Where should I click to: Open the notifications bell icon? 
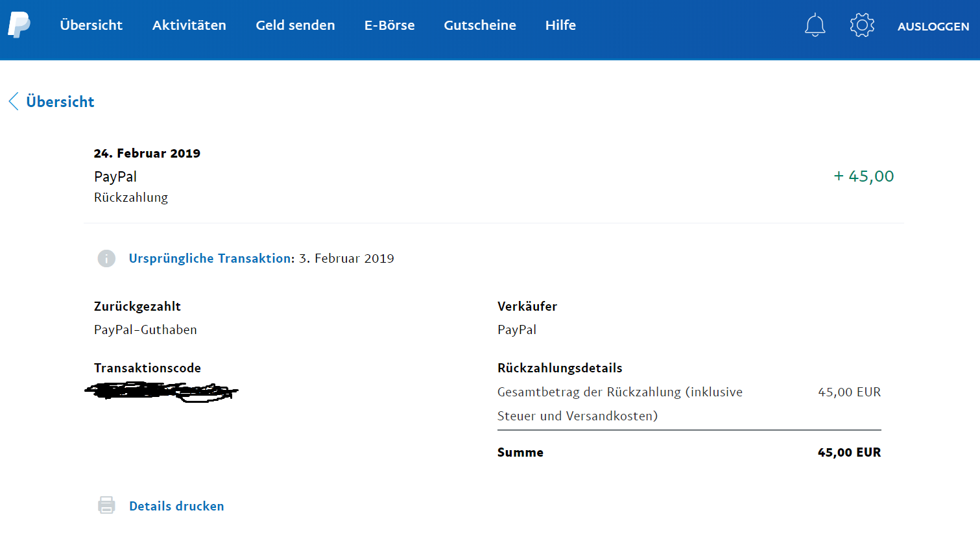pyautogui.click(x=815, y=25)
